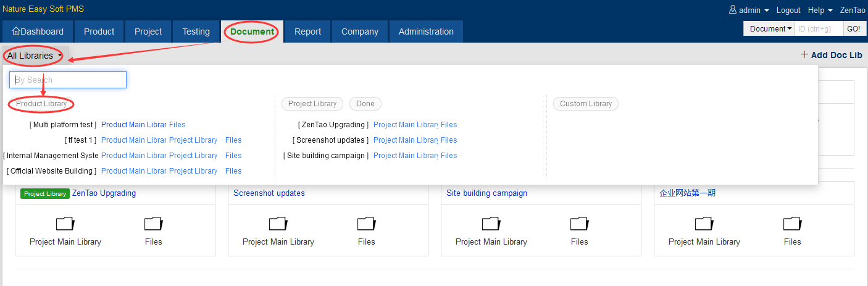Open Files link for Multi platform test

click(177, 125)
